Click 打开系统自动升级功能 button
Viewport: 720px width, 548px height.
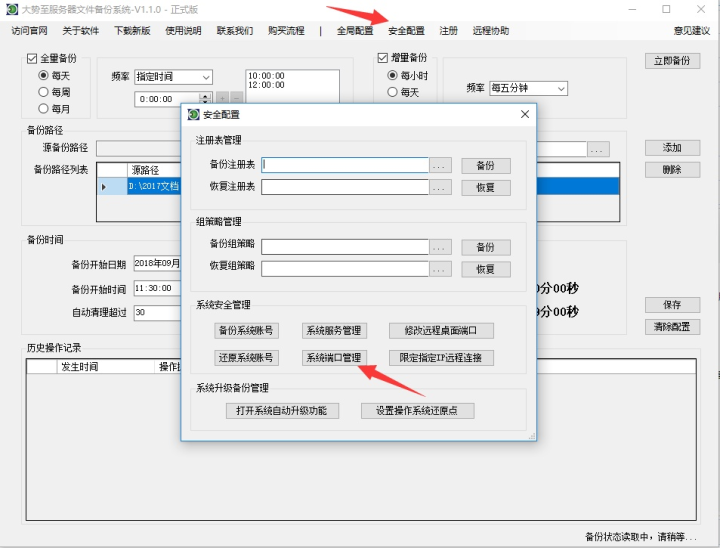(282, 410)
